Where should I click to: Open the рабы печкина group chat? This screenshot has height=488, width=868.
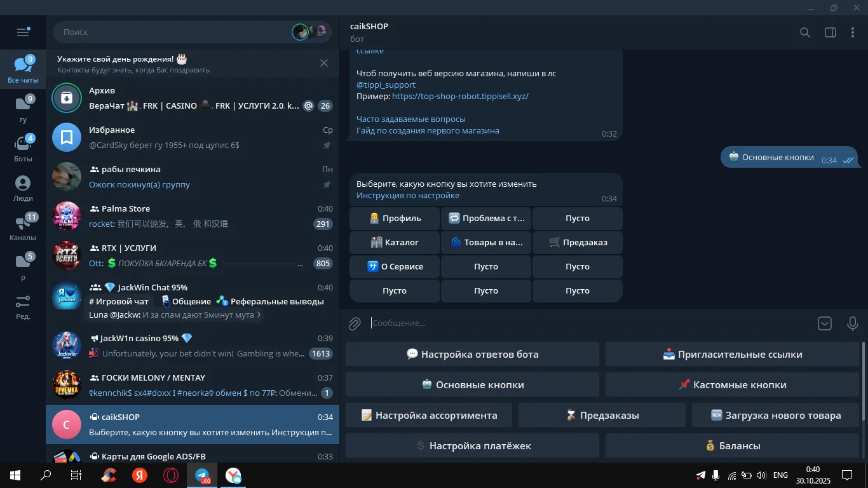pyautogui.click(x=193, y=177)
